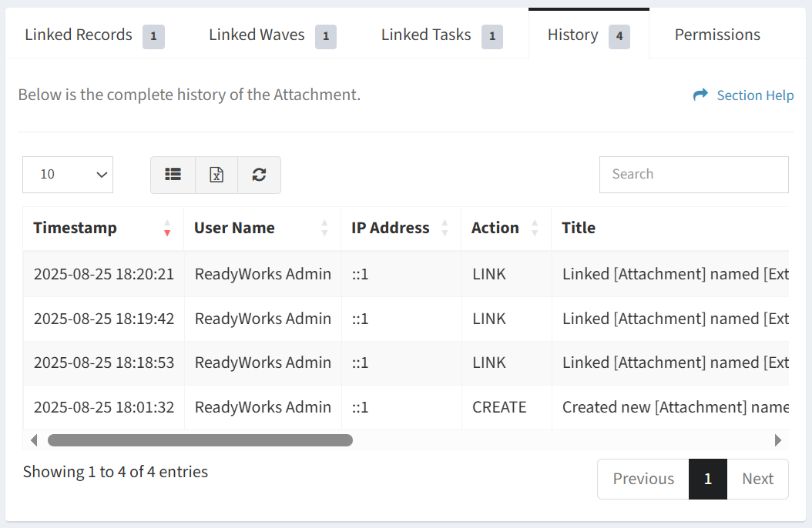Sort by IP Address column arrows
Image resolution: width=812 pixels, height=528 pixels.
point(445,228)
